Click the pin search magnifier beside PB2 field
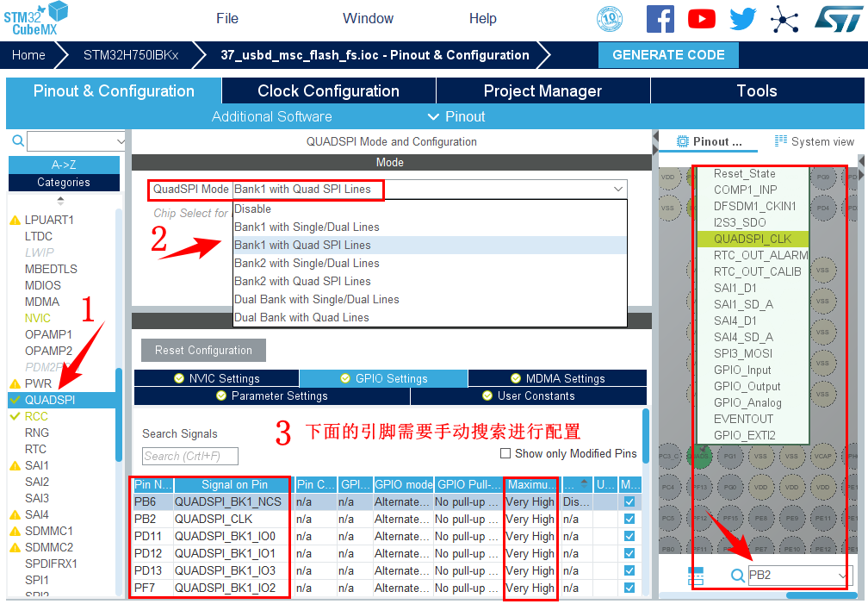This screenshot has width=868, height=604. [x=738, y=576]
